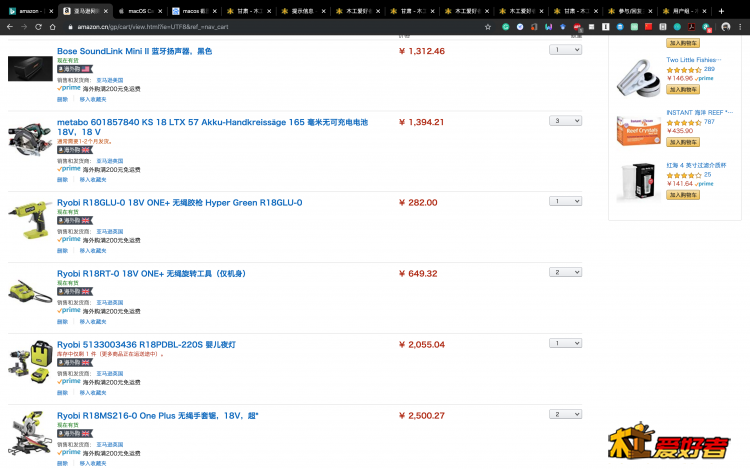Add Two Little Fishies to cart (加入购物车)
This screenshot has height=469, width=750.
pyautogui.click(x=683, y=89)
